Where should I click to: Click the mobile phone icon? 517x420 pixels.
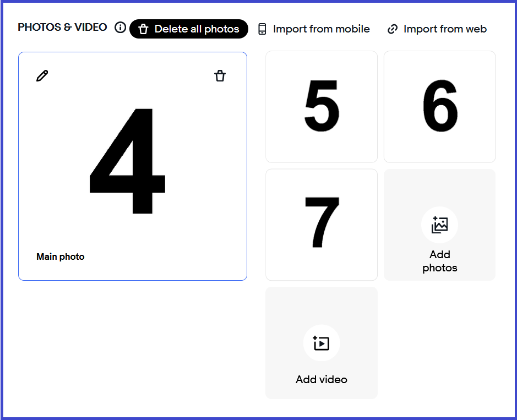(262, 29)
